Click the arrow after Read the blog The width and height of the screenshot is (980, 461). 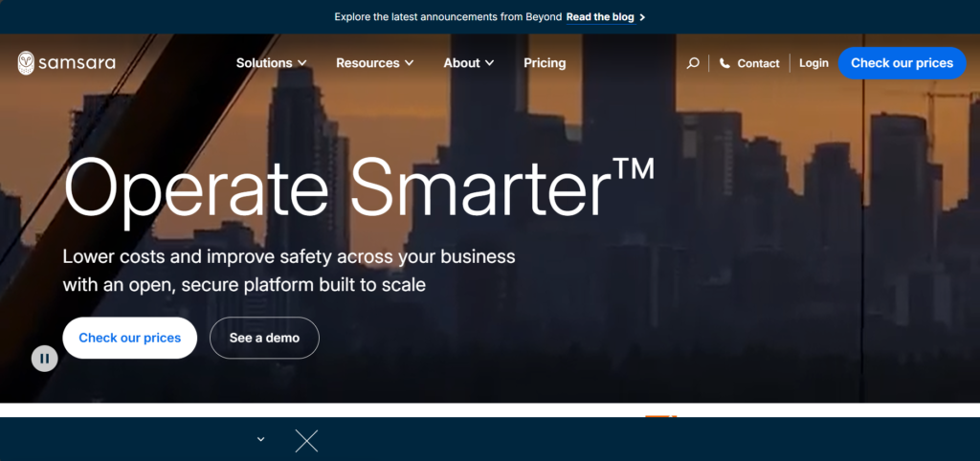tap(642, 17)
